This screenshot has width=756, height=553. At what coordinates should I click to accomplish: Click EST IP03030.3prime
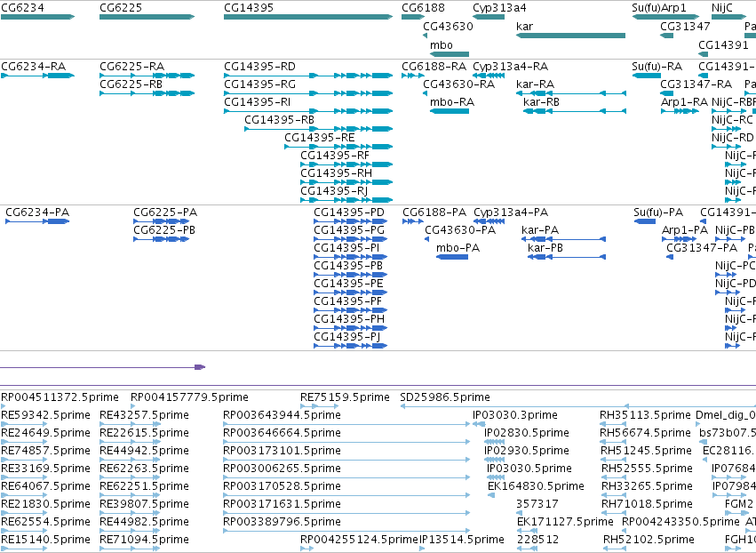(x=515, y=415)
